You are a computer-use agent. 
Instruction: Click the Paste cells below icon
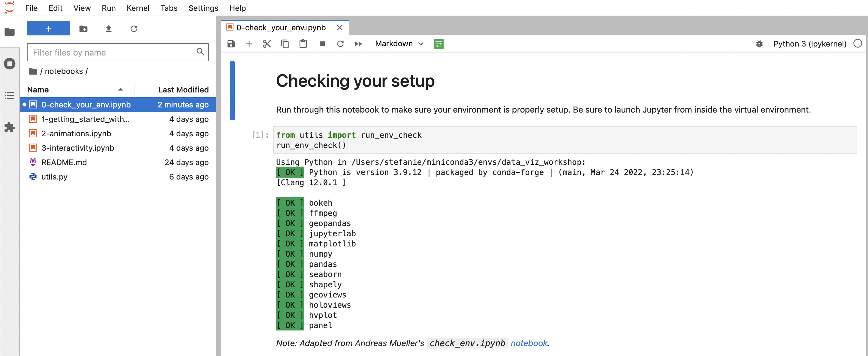(x=303, y=43)
